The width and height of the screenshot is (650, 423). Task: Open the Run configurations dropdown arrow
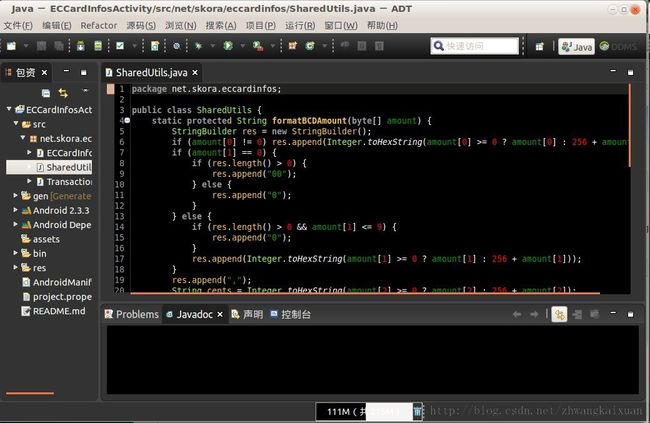tap(243, 46)
